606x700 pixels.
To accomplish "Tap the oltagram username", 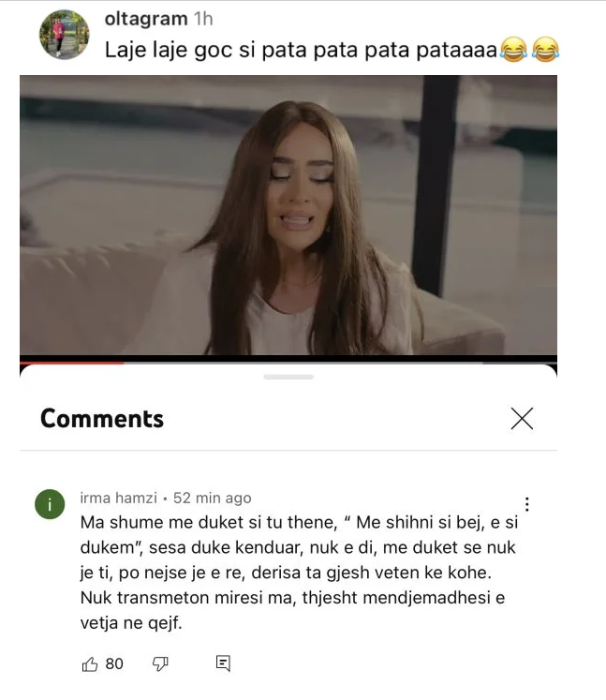I will click(146, 19).
